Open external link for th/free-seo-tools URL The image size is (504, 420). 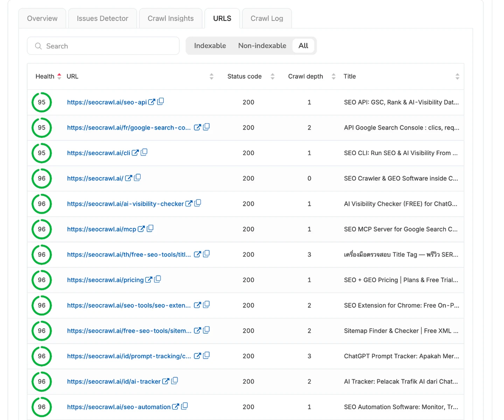pos(197,254)
